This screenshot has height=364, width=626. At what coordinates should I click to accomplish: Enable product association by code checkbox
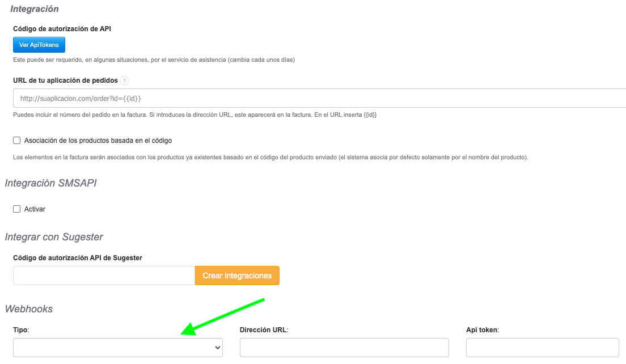pyautogui.click(x=17, y=140)
